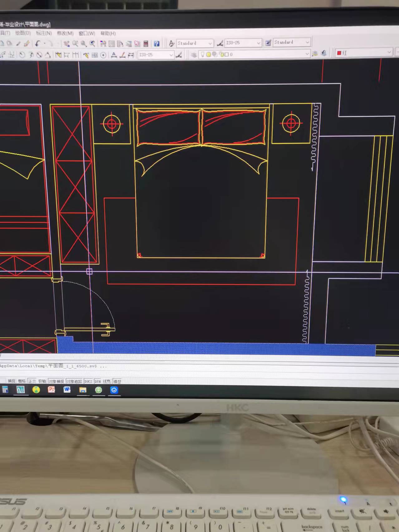Select the Zoom Previous magnifier icon
This screenshot has height=532, width=399.
coord(92,44)
